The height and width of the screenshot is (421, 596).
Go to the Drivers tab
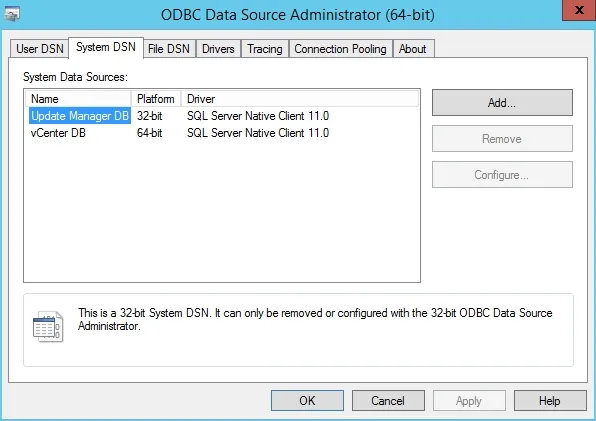pos(218,49)
